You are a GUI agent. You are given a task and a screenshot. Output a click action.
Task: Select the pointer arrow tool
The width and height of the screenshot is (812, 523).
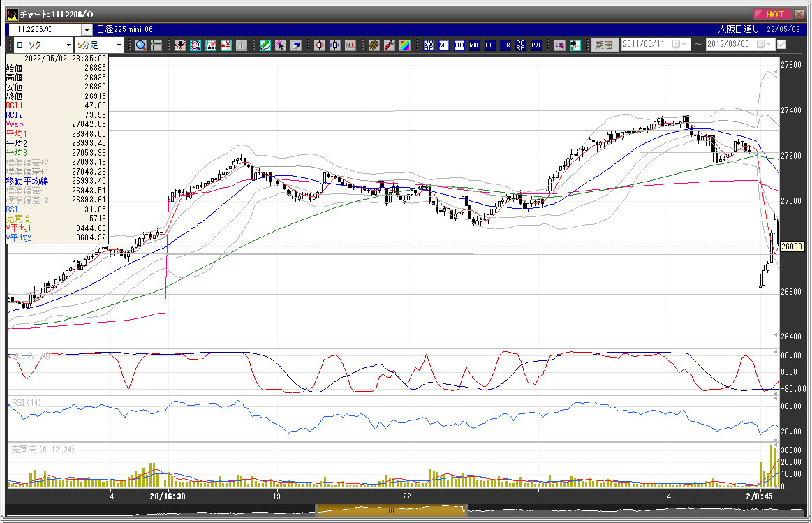point(280,45)
